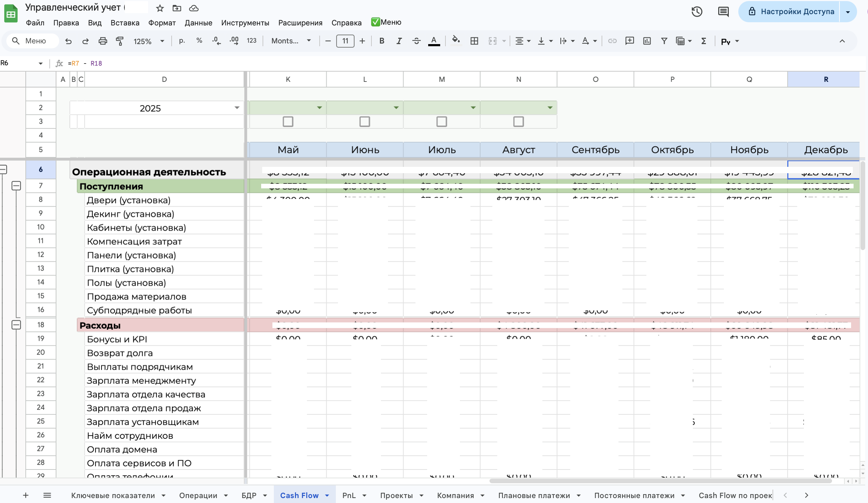Select the column R header

click(823, 79)
